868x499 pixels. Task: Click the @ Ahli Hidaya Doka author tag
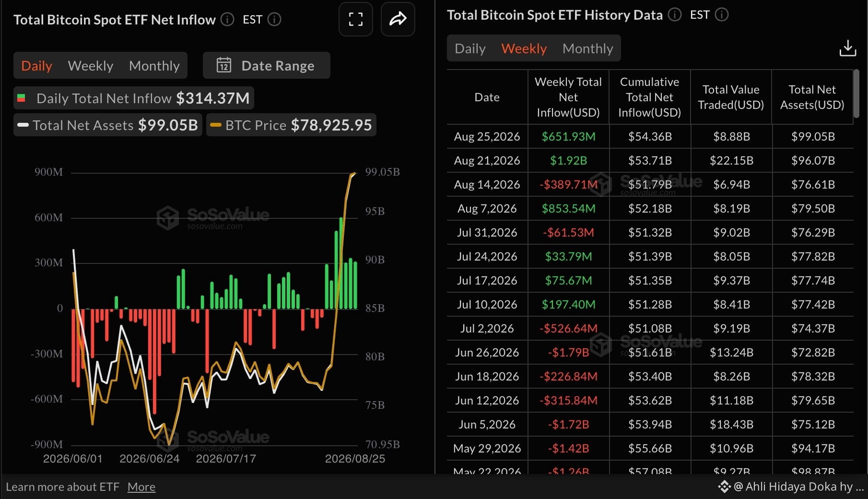(x=792, y=487)
